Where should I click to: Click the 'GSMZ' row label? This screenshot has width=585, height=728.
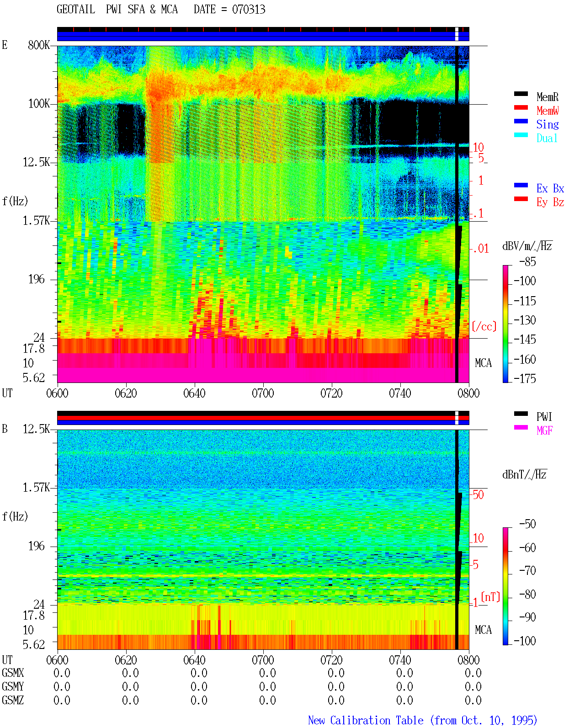[13, 701]
